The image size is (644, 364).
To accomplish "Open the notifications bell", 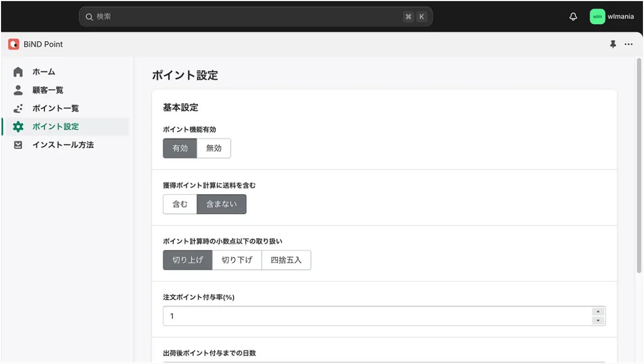I will click(573, 16).
